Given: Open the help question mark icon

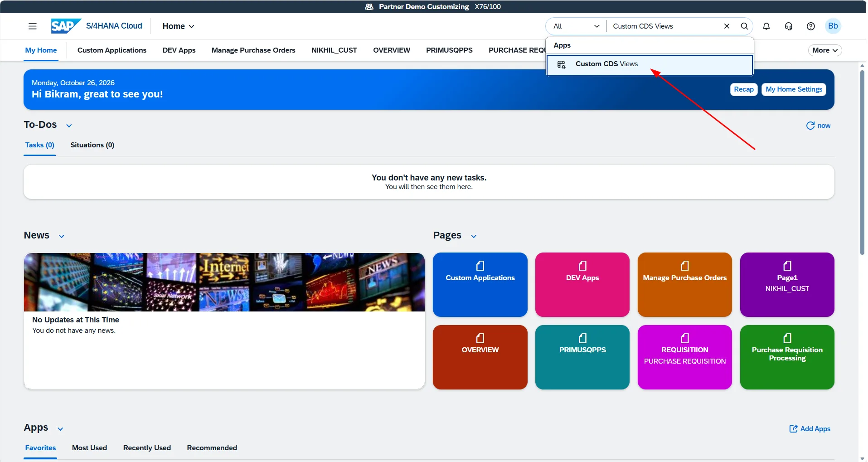Looking at the screenshot, I should pos(811,26).
